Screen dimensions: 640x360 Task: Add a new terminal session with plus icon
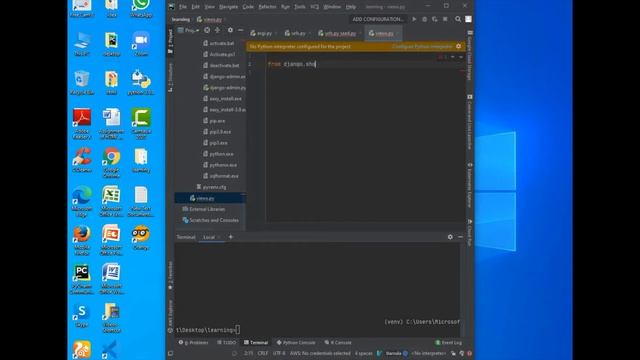(x=231, y=237)
